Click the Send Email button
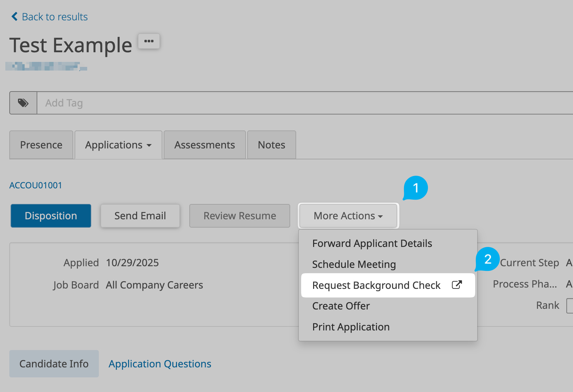The image size is (573, 392). (140, 216)
